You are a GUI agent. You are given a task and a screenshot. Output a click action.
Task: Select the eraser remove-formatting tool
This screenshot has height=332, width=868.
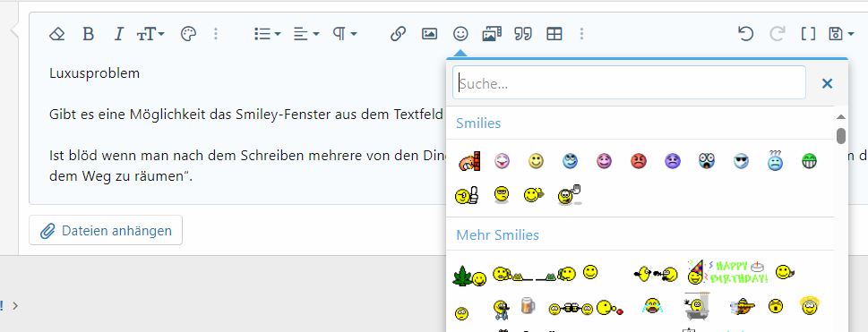pos(57,34)
